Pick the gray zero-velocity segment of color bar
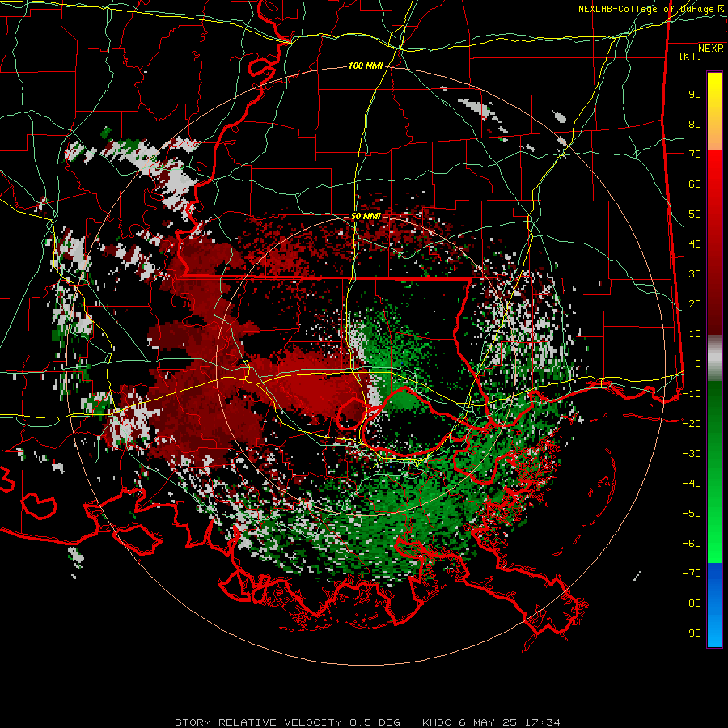 [714, 358]
